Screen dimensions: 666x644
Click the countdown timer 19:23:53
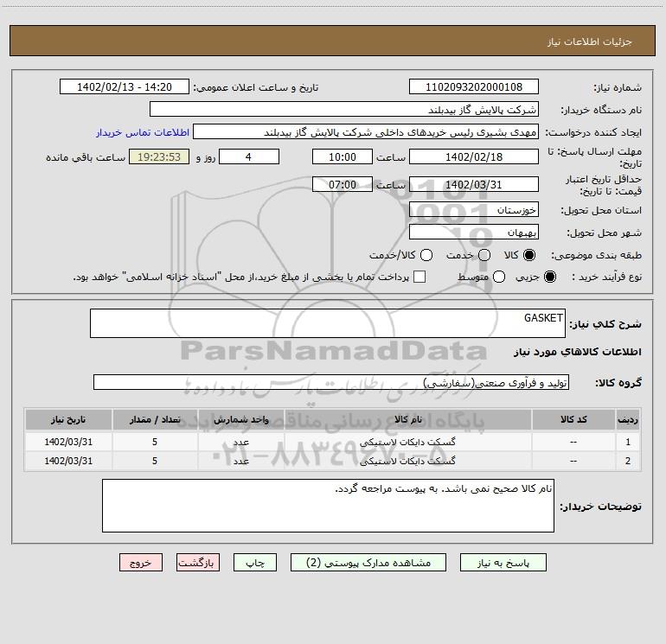pyautogui.click(x=159, y=156)
